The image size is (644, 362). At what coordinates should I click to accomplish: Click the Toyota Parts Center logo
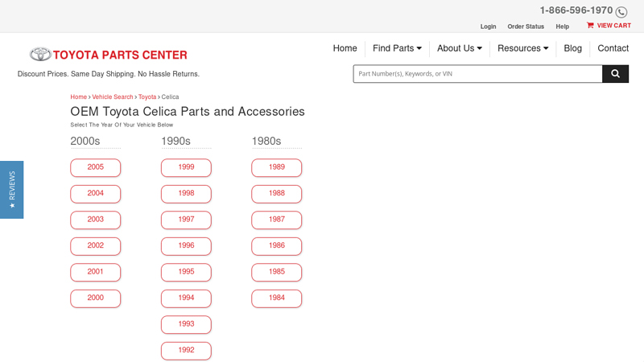click(x=109, y=55)
